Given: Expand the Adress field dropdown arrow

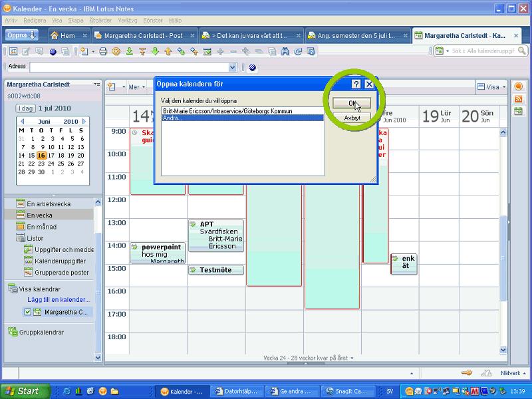Looking at the screenshot, I should [232, 67].
